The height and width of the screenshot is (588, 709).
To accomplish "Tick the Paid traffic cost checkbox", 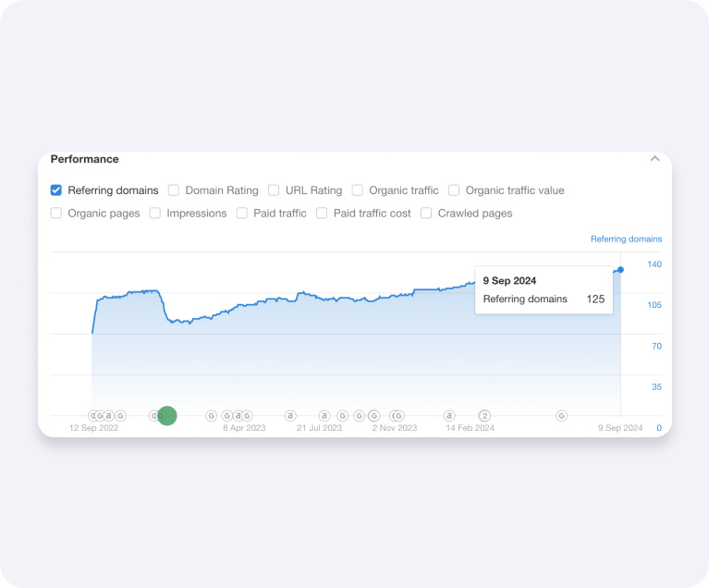I will 322,213.
